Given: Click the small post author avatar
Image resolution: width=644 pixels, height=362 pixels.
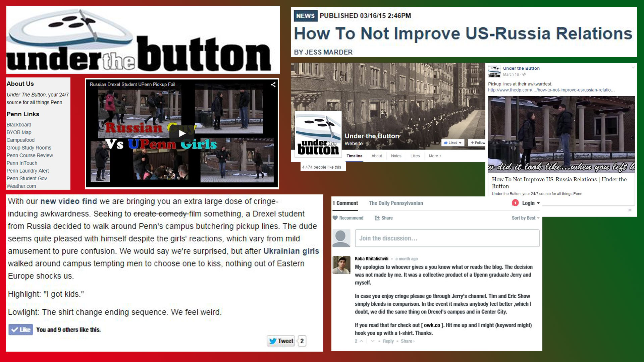Looking at the screenshot, I should tap(494, 72).
